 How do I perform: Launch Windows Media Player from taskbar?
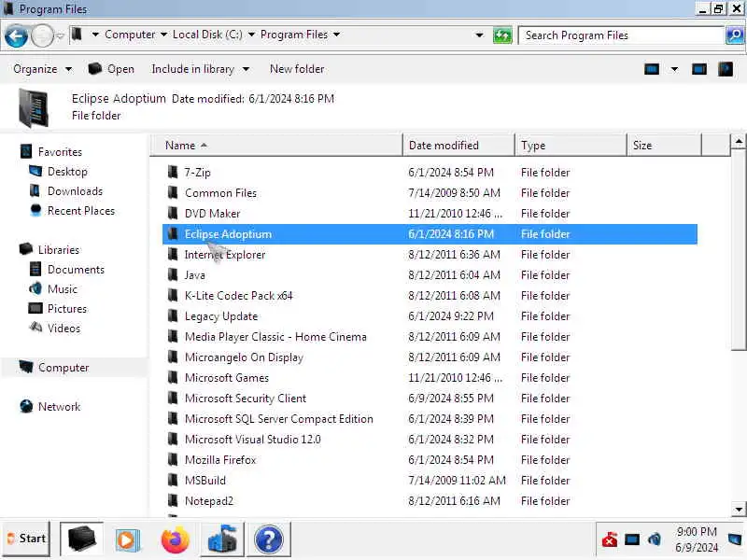[x=127, y=539]
